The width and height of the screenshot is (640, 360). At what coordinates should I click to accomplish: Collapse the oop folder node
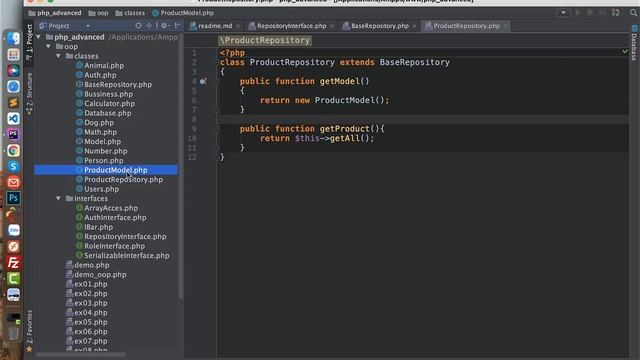click(49, 47)
